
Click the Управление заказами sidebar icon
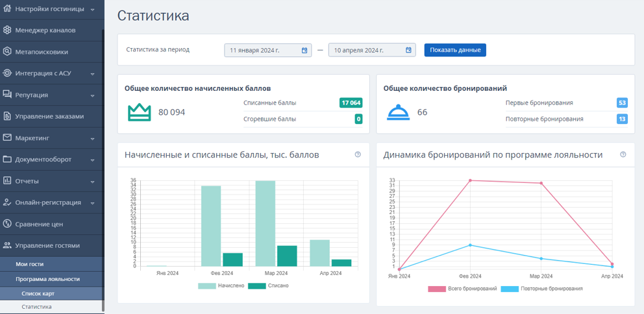point(7,116)
